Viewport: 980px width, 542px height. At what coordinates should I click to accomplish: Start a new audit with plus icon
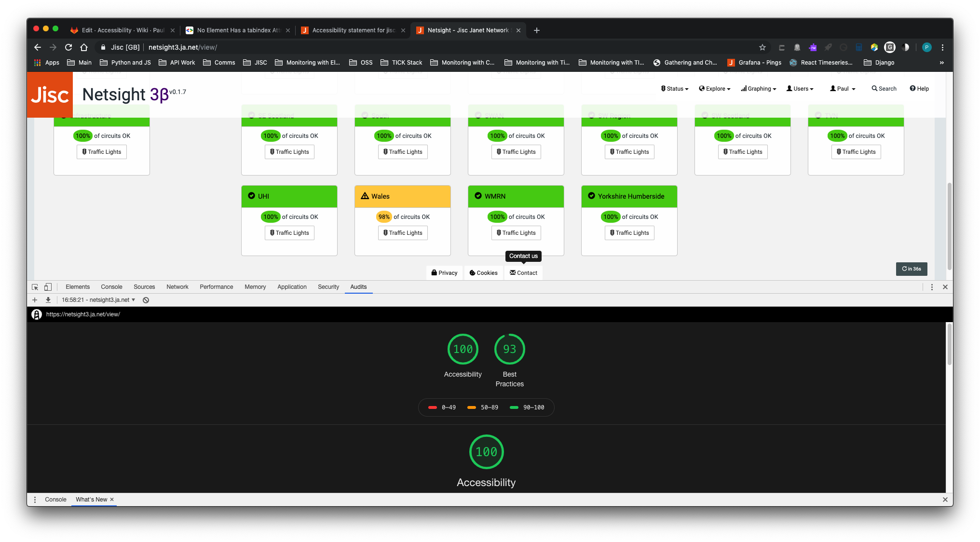(x=35, y=300)
